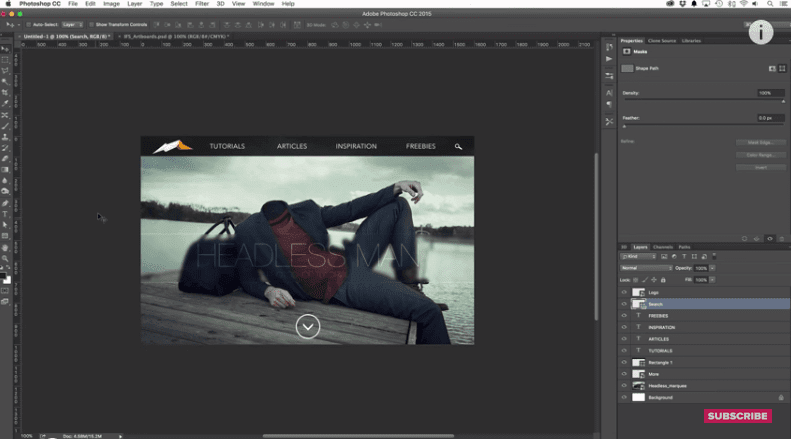Select the Brush tool
The image size is (791, 439).
[x=5, y=126]
